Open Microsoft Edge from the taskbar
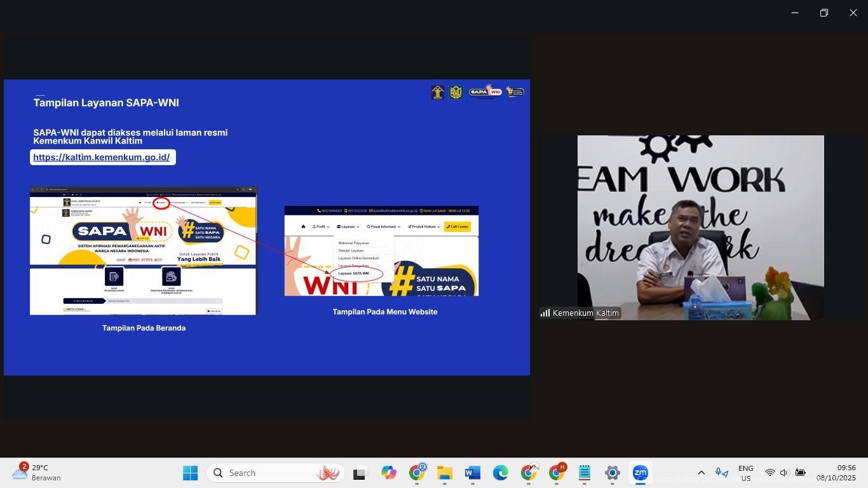This screenshot has width=868, height=488. click(500, 473)
